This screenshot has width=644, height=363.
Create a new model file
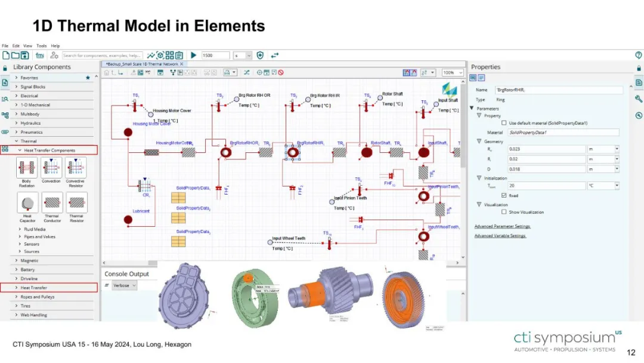tap(6, 55)
